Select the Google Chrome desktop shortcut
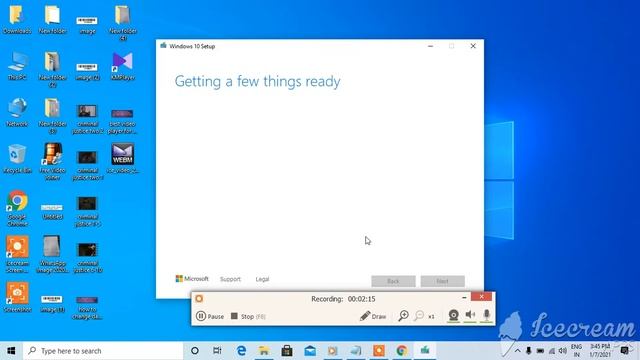640x360 pixels. (x=17, y=208)
